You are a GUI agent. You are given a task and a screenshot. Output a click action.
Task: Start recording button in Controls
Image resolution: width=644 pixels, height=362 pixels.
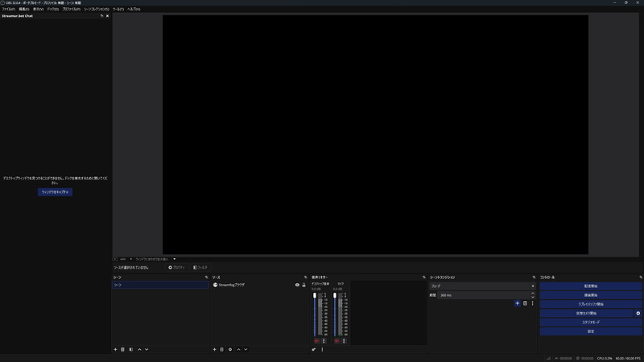point(591,295)
